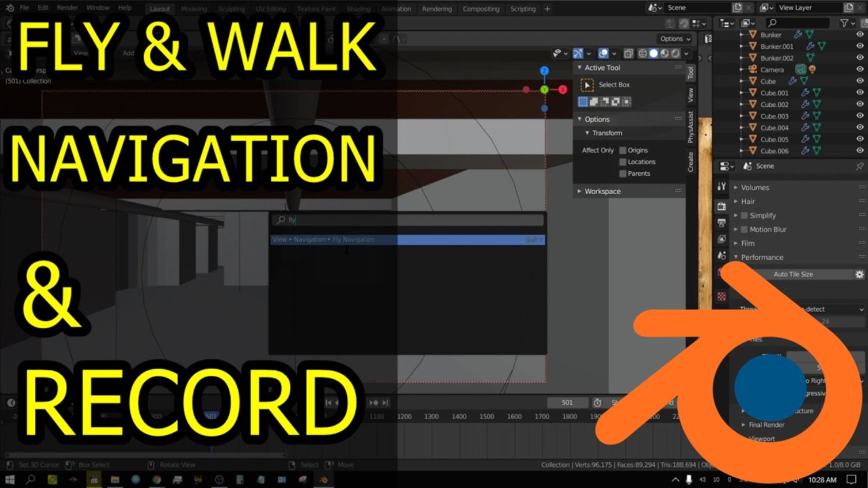This screenshot has width=868, height=488.
Task: Open the Create sidebar tab
Action: [x=691, y=161]
